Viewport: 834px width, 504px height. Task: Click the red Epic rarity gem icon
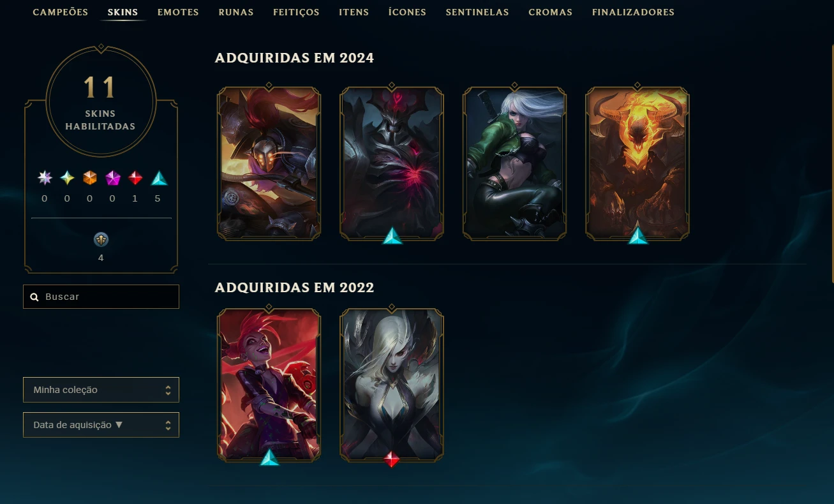pos(135,178)
